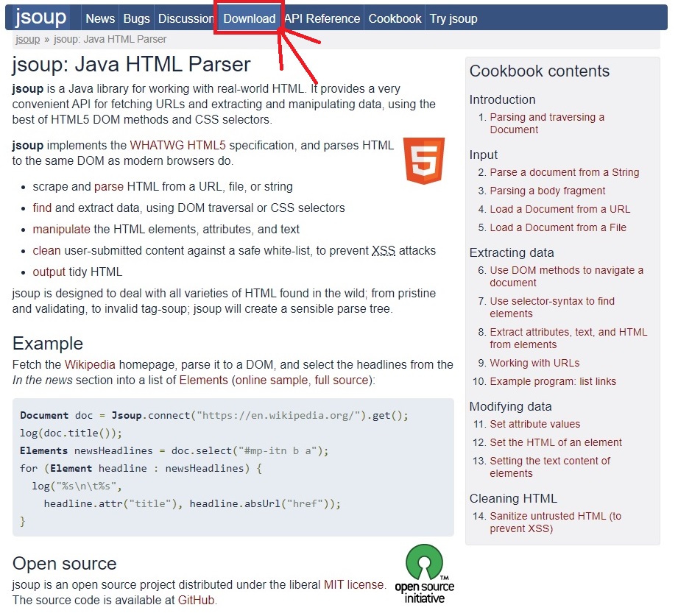
Task: Click the jsoup logo in the header
Action: pos(40,17)
